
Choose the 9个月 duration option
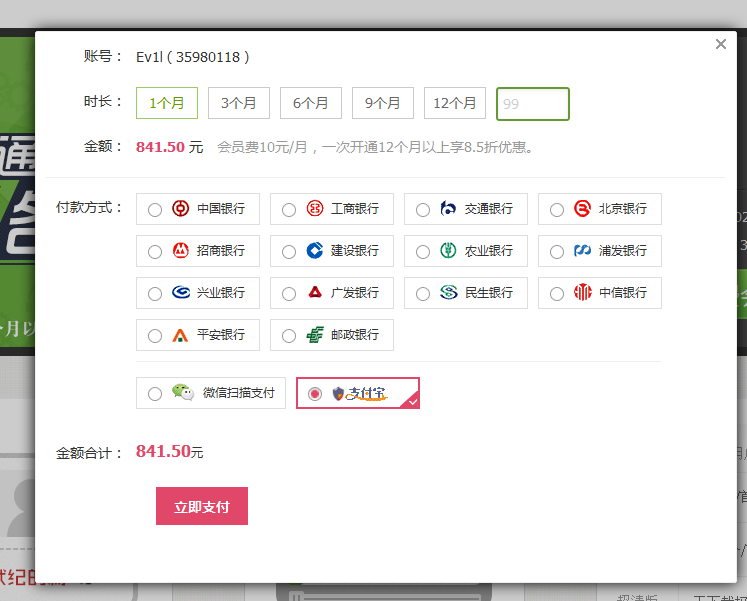coord(383,103)
